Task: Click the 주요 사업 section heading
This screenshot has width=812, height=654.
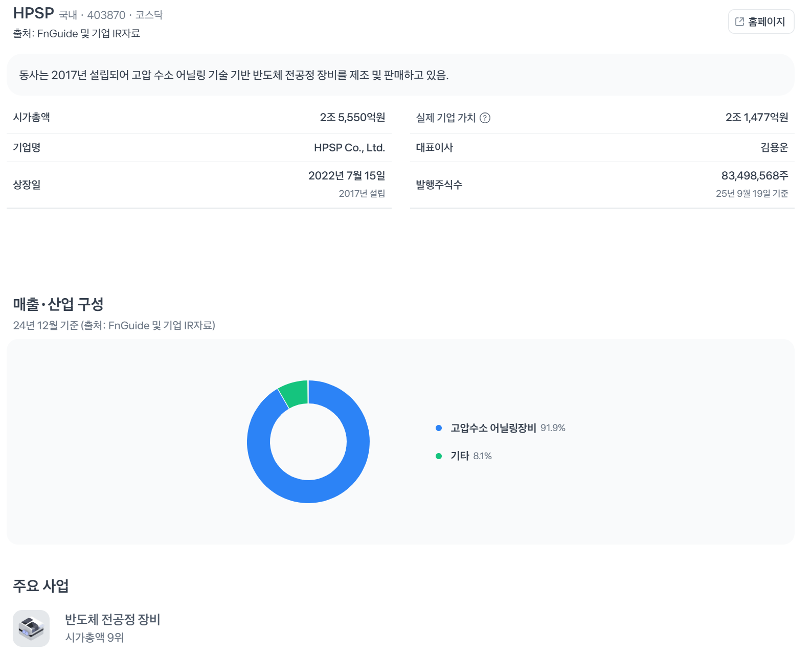Action: pyautogui.click(x=41, y=586)
